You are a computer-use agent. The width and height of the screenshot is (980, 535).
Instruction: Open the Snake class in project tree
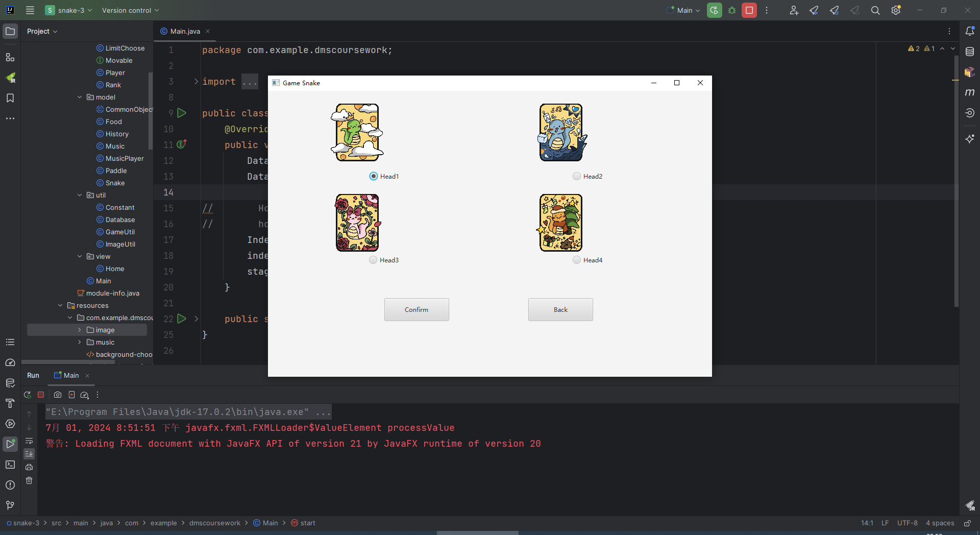(x=111, y=183)
